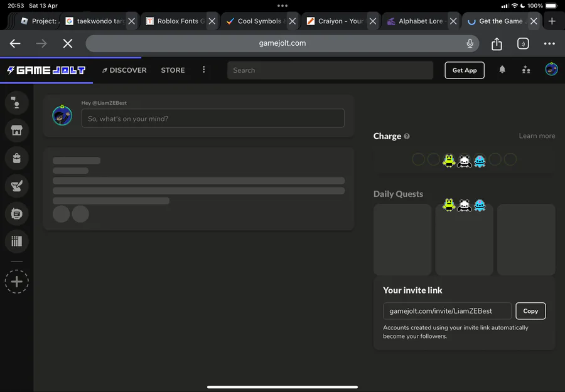This screenshot has height=392, width=565.
Task: Click the Charge help question mark icon
Action: (x=407, y=137)
